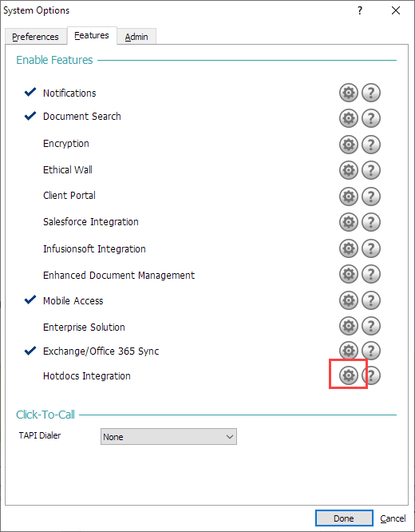This screenshot has height=532, width=415.
Task: Click the title bar help question mark
Action: 360,10
